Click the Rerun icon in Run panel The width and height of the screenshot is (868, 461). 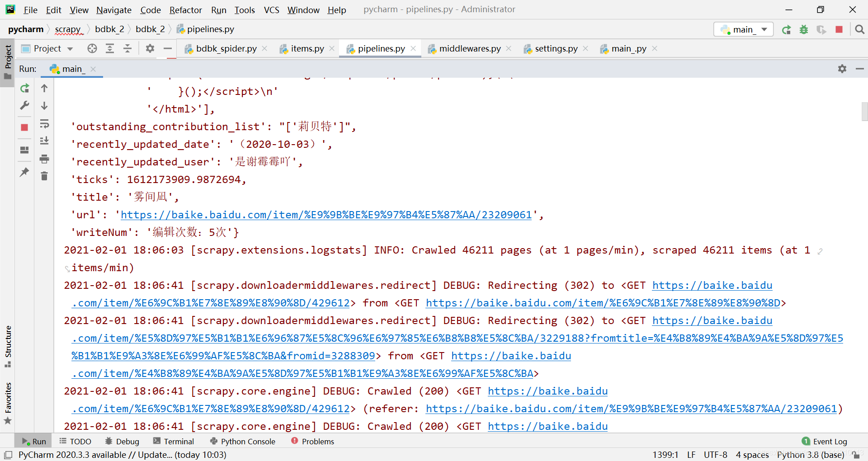24,89
